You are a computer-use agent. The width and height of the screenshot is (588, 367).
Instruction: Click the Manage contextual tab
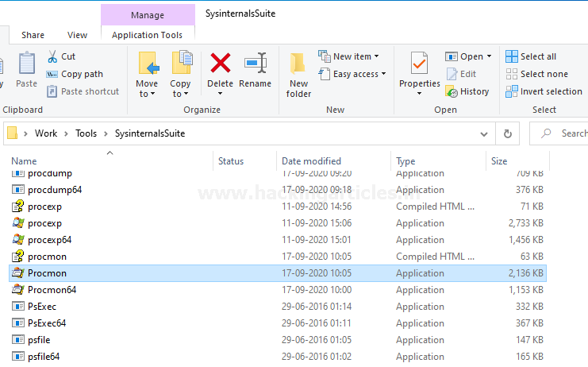[x=148, y=15]
